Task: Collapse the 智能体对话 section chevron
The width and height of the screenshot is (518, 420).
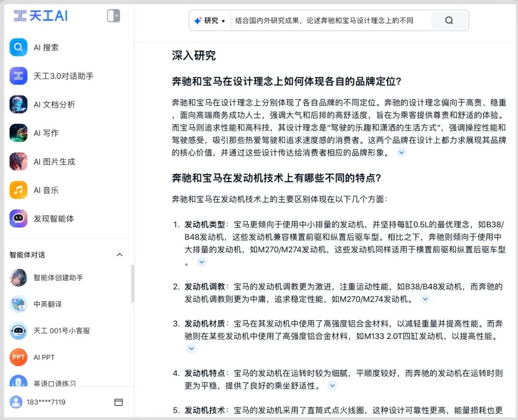Action: pos(120,255)
